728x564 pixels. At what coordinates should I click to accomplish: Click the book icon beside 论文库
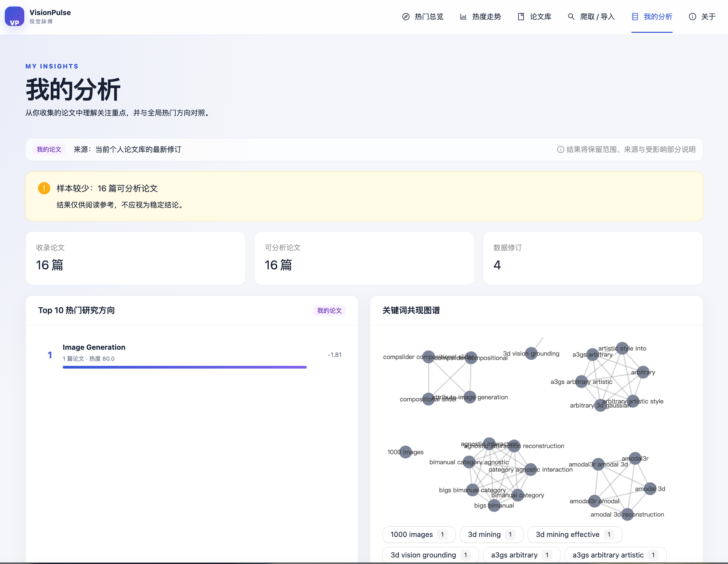click(x=521, y=17)
